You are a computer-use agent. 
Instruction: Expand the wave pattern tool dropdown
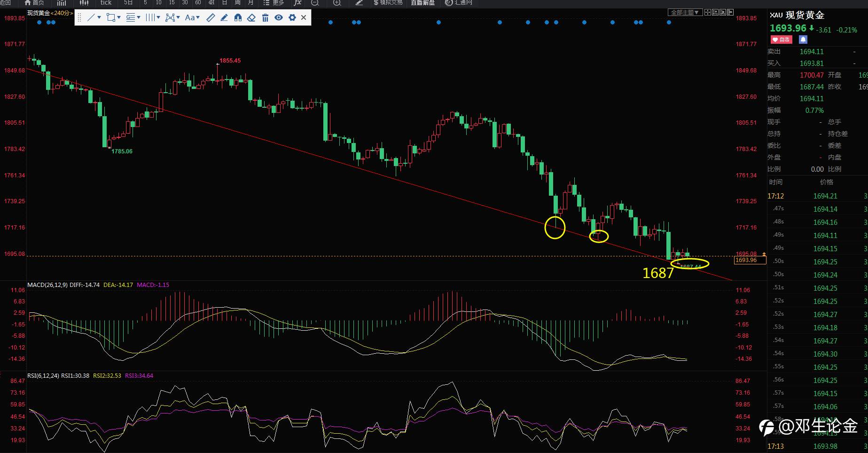point(178,18)
